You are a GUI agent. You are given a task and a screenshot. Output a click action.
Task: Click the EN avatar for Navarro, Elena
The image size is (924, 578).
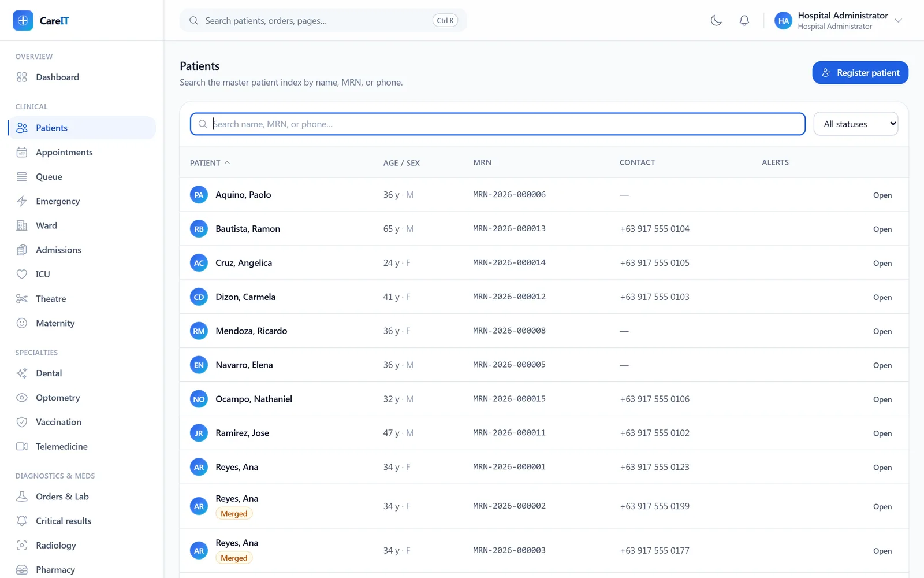199,365
